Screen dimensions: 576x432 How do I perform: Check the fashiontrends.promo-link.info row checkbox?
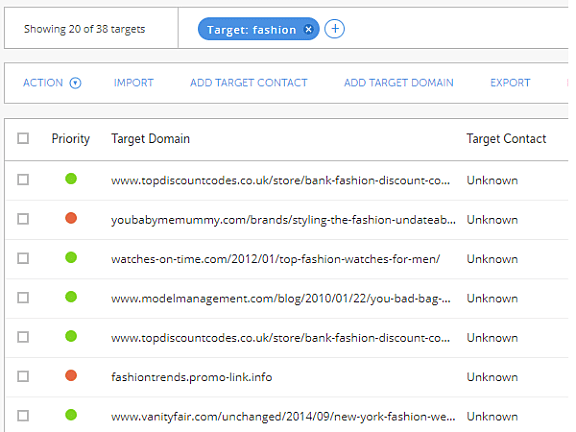(x=23, y=377)
